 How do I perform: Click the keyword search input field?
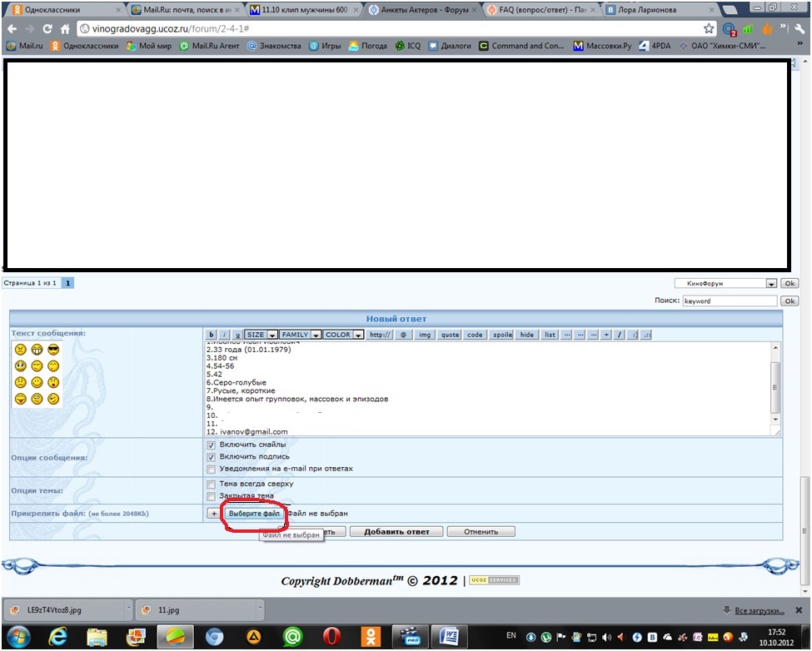(x=730, y=301)
